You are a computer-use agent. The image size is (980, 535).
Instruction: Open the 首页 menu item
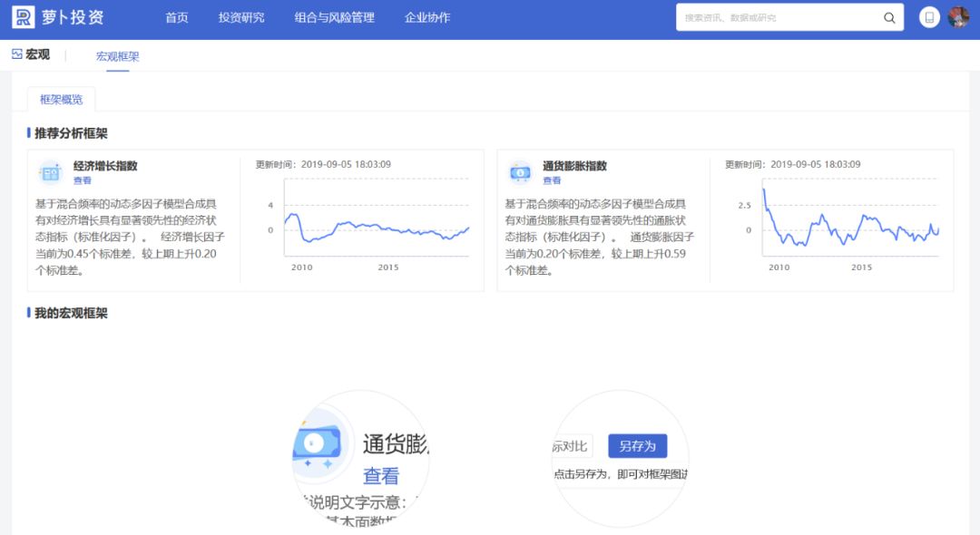coord(177,17)
